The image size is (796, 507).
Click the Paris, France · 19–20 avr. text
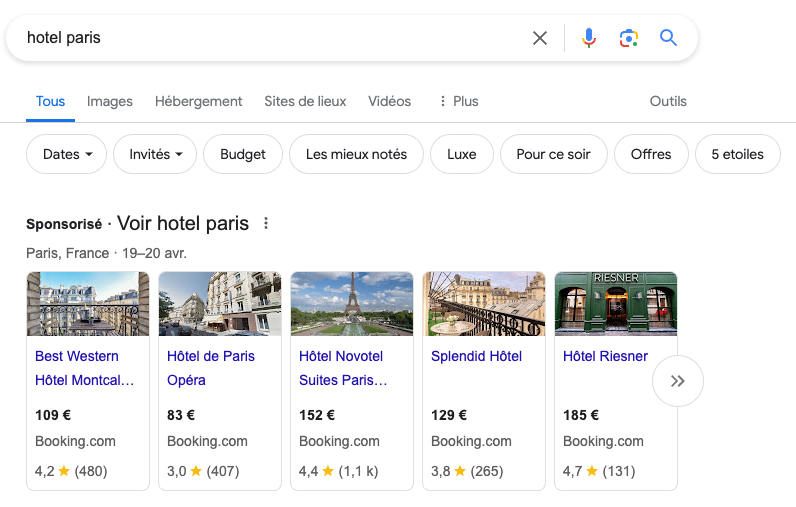107,253
